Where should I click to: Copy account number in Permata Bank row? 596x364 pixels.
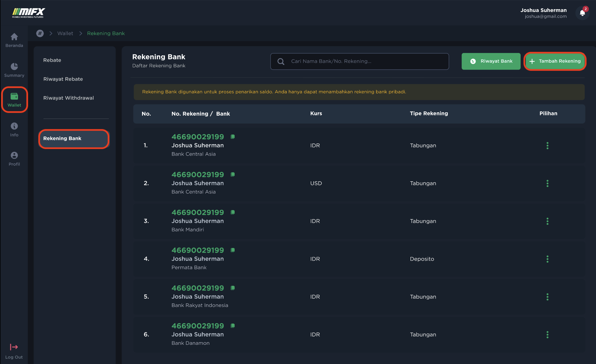233,250
